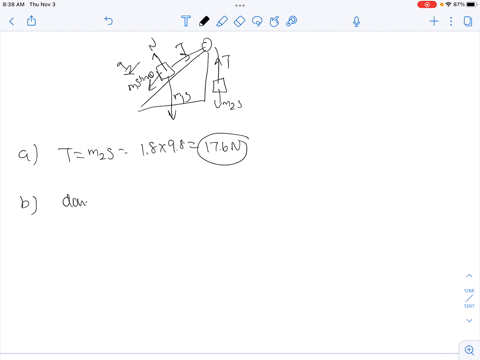Tap the 8:38 AM clock
Viewport: 480px width, 360px height.
click(14, 4)
